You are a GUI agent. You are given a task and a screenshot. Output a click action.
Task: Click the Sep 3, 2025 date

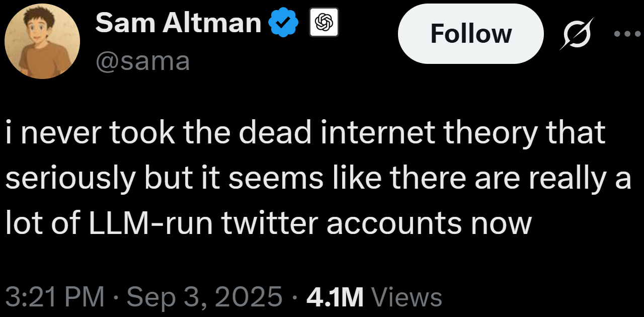(x=204, y=296)
